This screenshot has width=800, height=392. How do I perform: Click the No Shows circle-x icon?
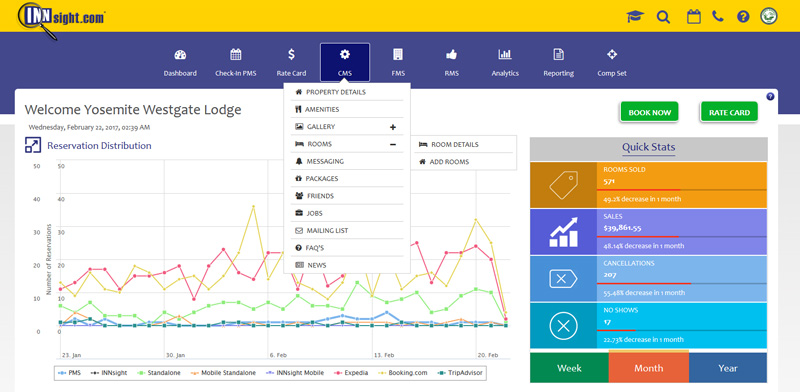[563, 326]
